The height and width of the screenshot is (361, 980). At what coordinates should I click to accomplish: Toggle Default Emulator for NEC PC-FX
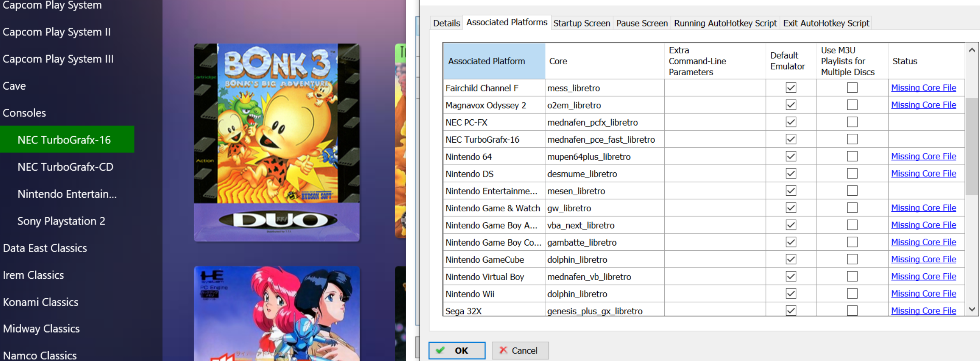pos(791,122)
